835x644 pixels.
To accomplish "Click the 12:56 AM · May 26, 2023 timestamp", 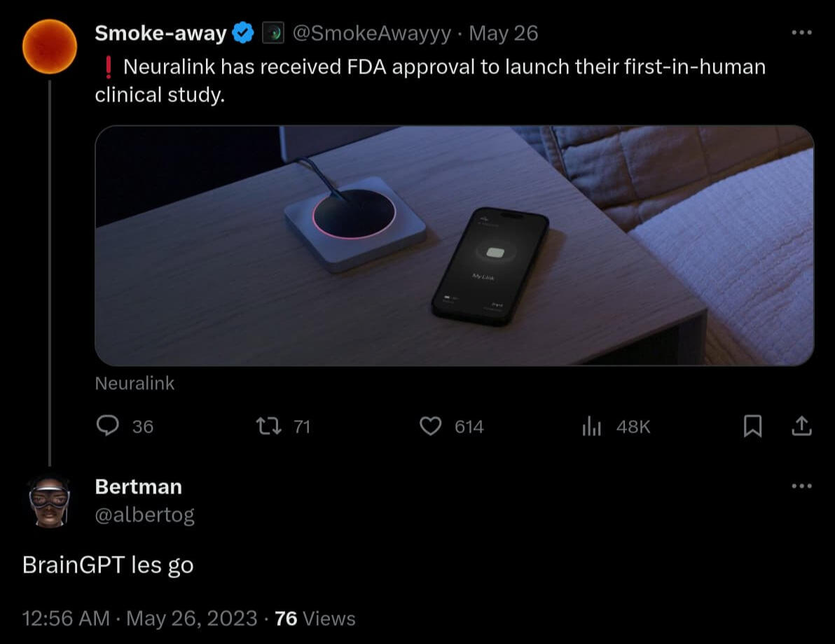I will [140, 618].
